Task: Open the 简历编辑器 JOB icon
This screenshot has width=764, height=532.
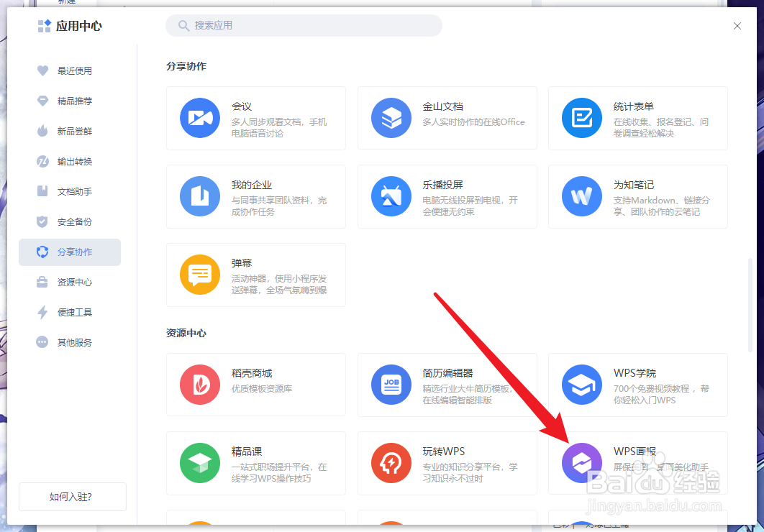Action: click(391, 385)
